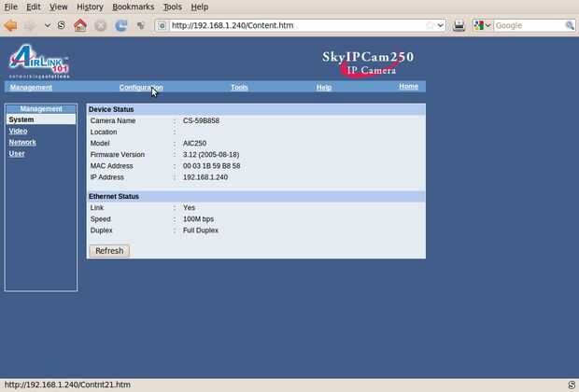Click the S icon in the status bar
This screenshot has width=579, height=392.
572,385
